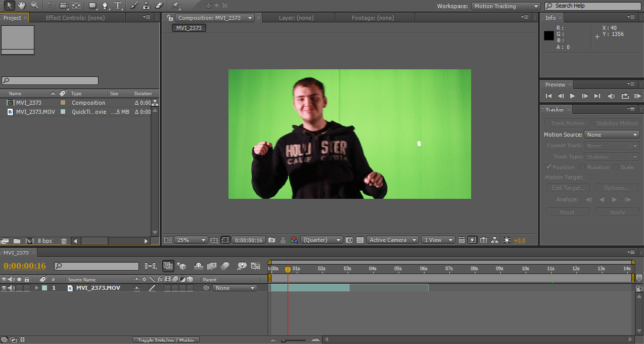Select the Zoom tool

(34, 6)
